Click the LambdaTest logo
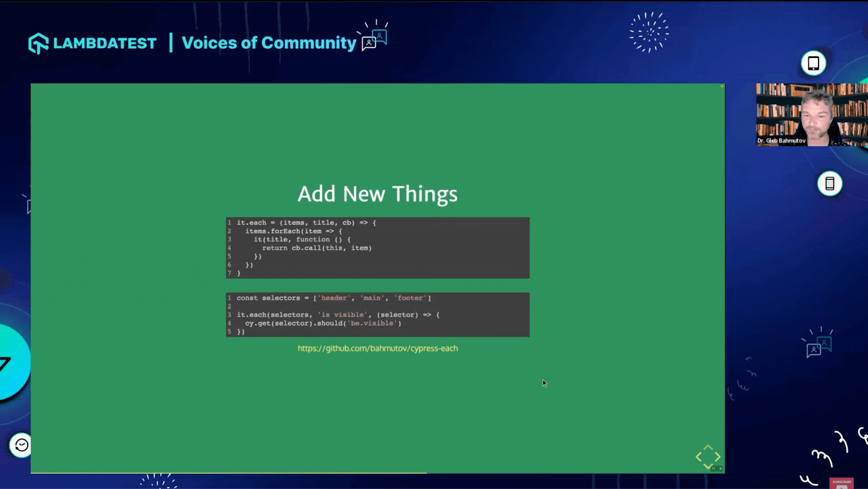Screen dimensions: 868x489 click(x=92, y=43)
